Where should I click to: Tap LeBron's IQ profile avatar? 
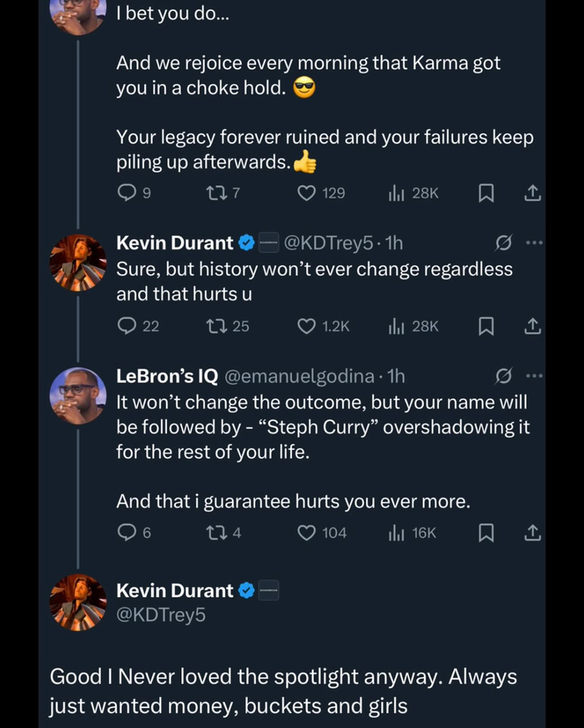[78, 396]
